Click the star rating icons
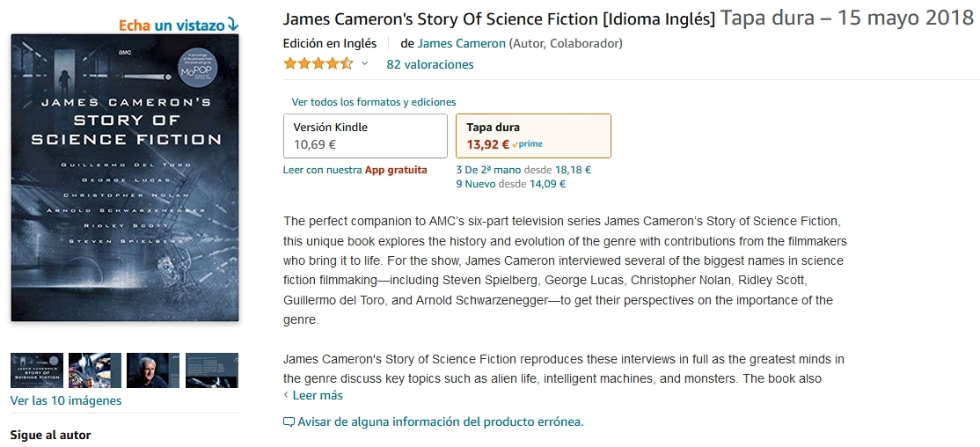Screen dimensions: 980x447 pos(318,64)
